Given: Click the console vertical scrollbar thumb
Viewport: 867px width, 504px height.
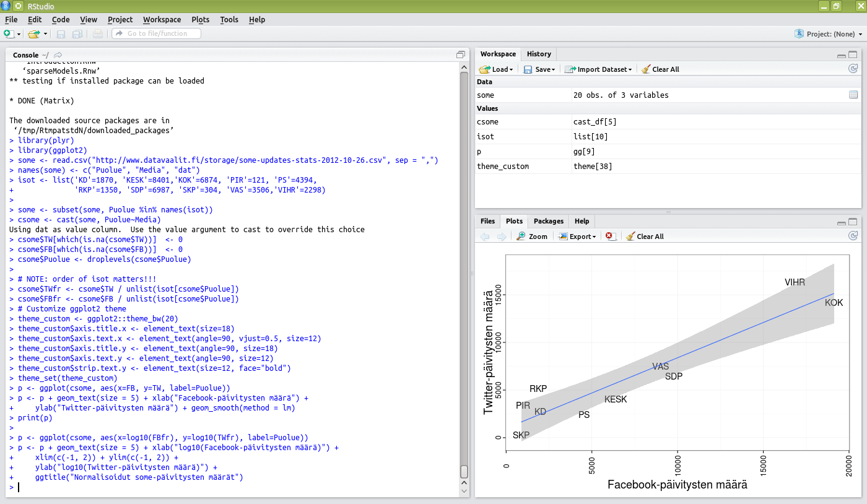Looking at the screenshot, I should [x=464, y=472].
